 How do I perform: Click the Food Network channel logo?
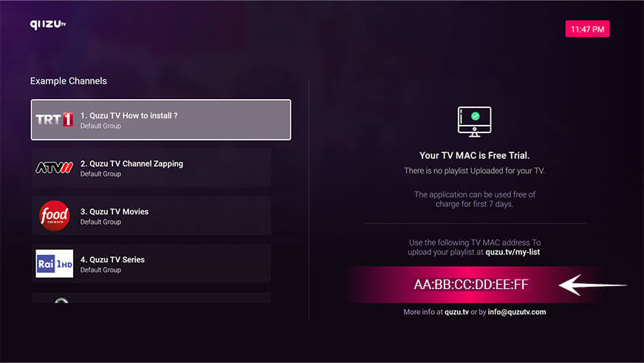54,216
